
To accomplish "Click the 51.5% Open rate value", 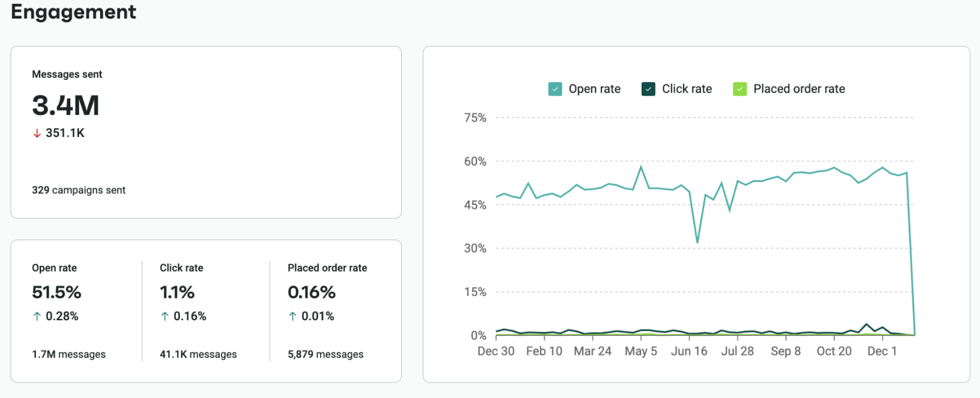I will (x=56, y=292).
